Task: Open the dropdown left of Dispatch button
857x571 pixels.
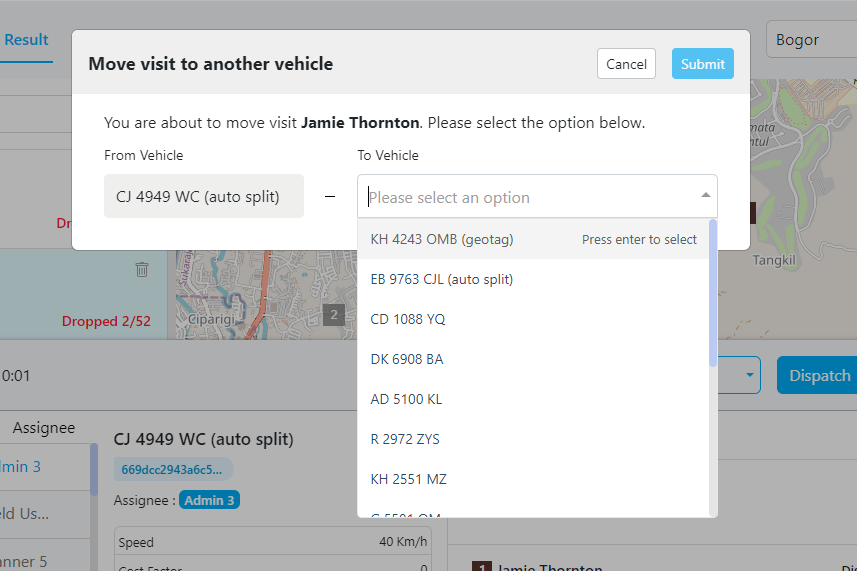Action: [x=749, y=375]
